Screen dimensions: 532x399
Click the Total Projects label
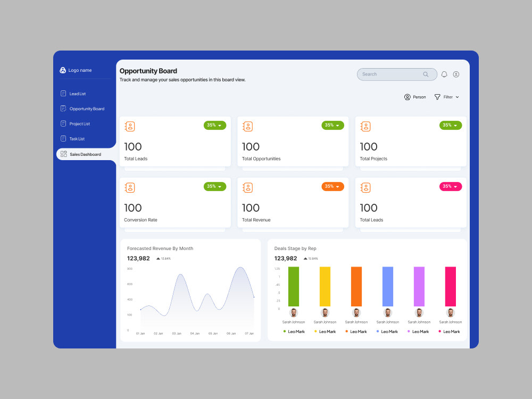[x=373, y=159]
